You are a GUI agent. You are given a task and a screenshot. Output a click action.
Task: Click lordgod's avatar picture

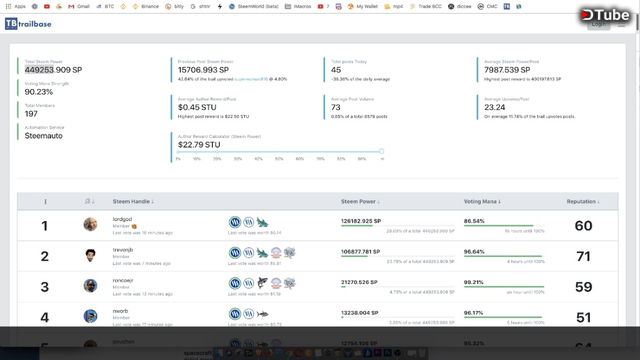tap(90, 224)
